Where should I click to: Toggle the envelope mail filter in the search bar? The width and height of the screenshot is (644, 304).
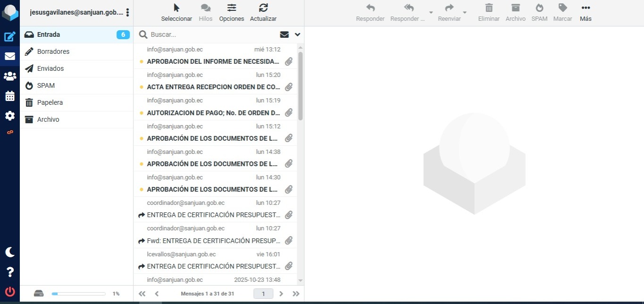284,34
